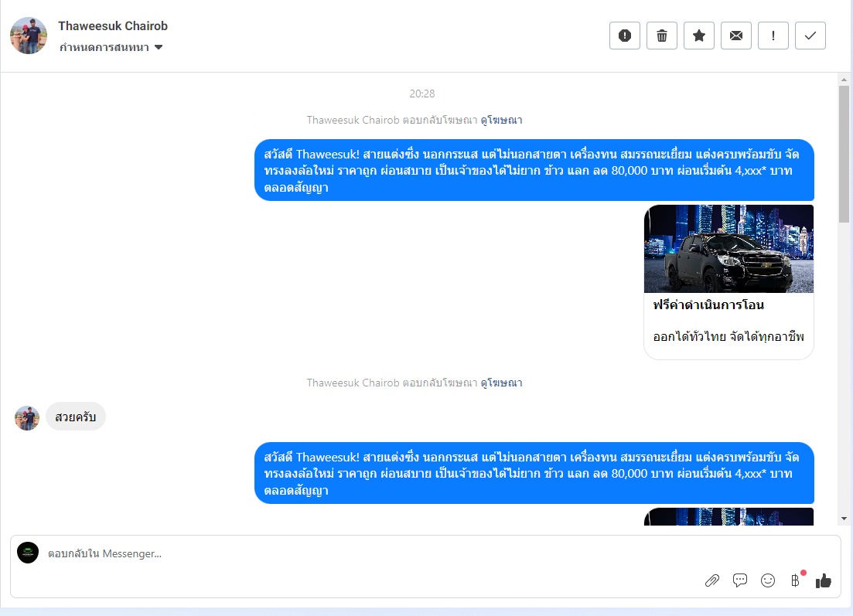The height and width of the screenshot is (616, 853).
Task: Open emoji picker smiley icon
Action: pos(768,580)
